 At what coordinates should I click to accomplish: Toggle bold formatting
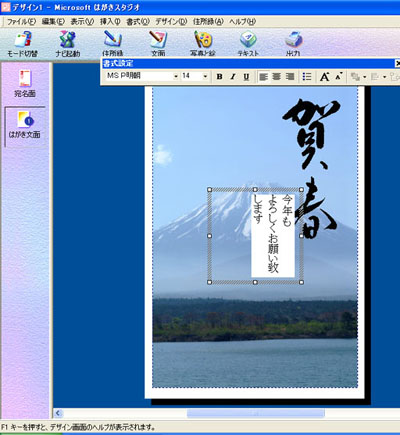coord(219,77)
